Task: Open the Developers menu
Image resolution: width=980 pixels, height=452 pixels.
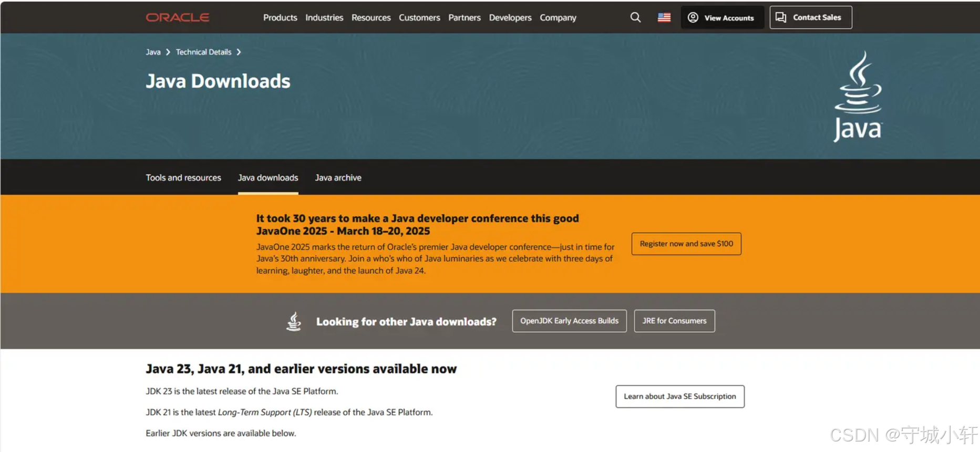Action: click(510, 17)
